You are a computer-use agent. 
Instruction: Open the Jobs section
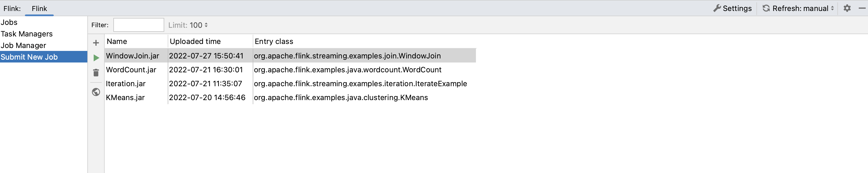(x=9, y=22)
